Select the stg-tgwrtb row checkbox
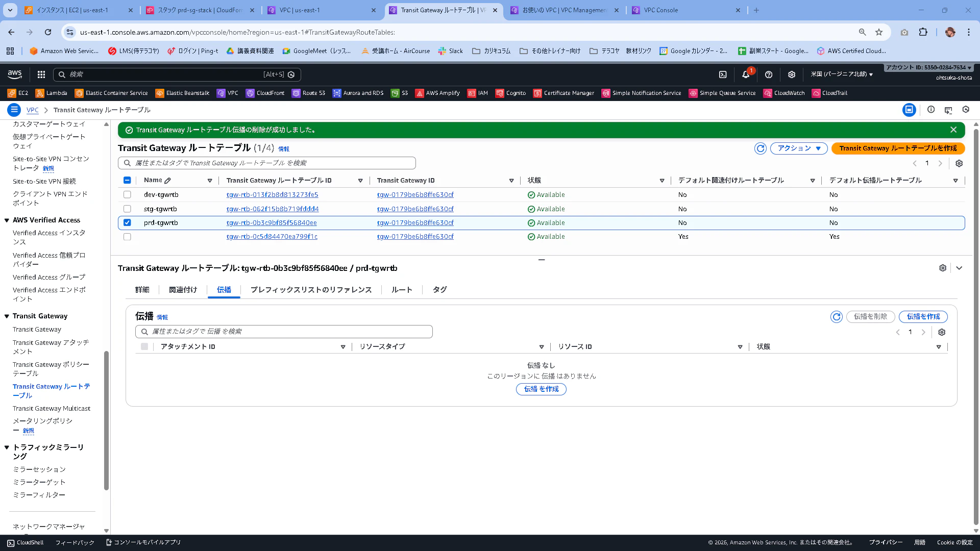This screenshot has height=551, width=980. [127, 209]
